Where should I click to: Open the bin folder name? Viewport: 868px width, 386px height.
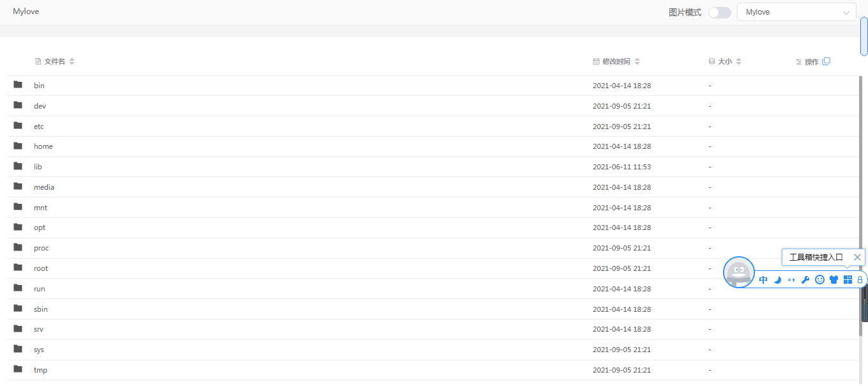(39, 85)
